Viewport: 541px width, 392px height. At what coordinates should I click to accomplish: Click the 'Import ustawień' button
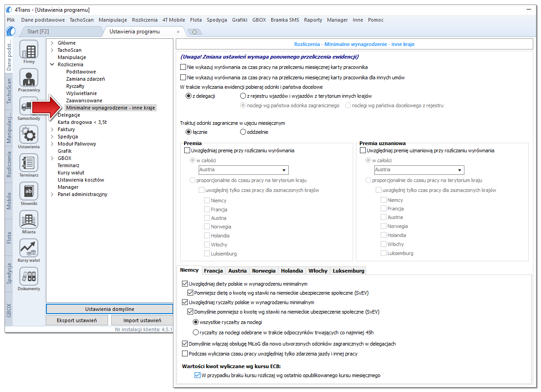pyautogui.click(x=142, y=320)
